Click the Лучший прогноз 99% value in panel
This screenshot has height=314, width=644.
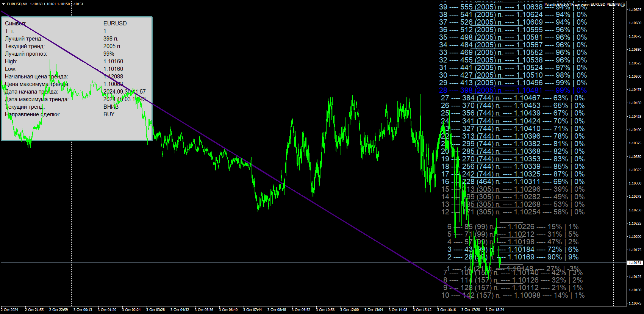pyautogui.click(x=109, y=54)
